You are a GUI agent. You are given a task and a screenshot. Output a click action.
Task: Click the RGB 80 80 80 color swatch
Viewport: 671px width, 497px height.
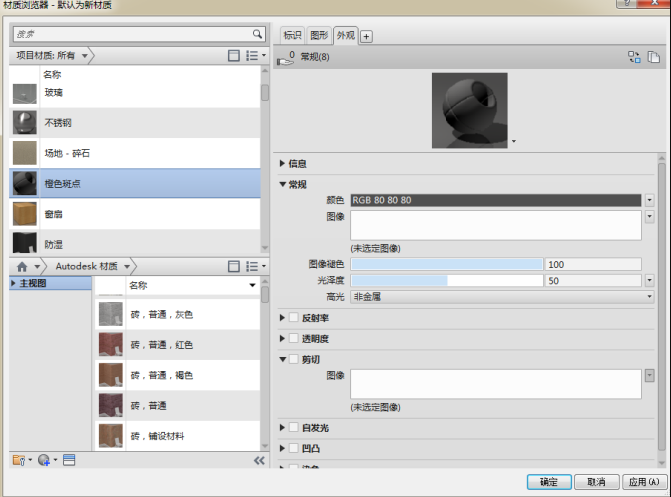tap(496, 200)
